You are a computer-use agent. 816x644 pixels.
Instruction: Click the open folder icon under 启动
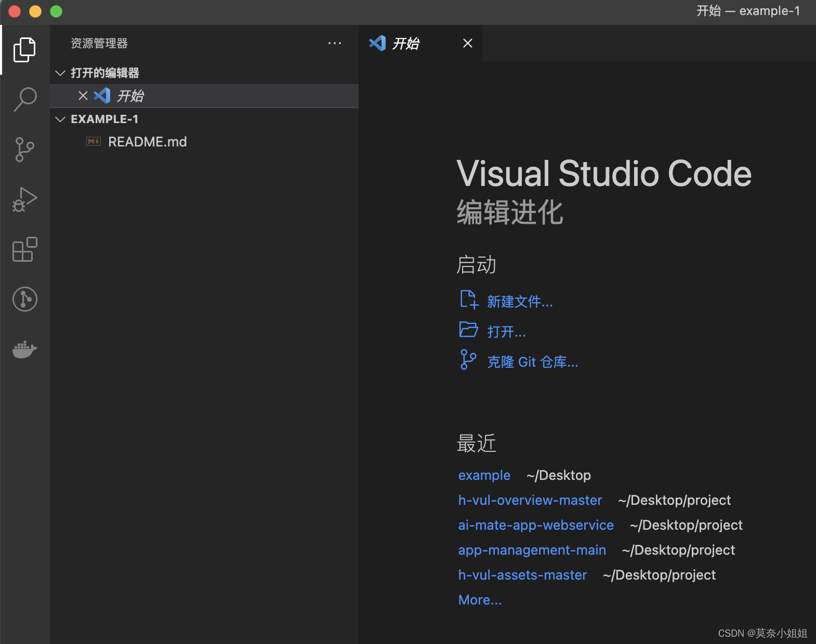469,330
